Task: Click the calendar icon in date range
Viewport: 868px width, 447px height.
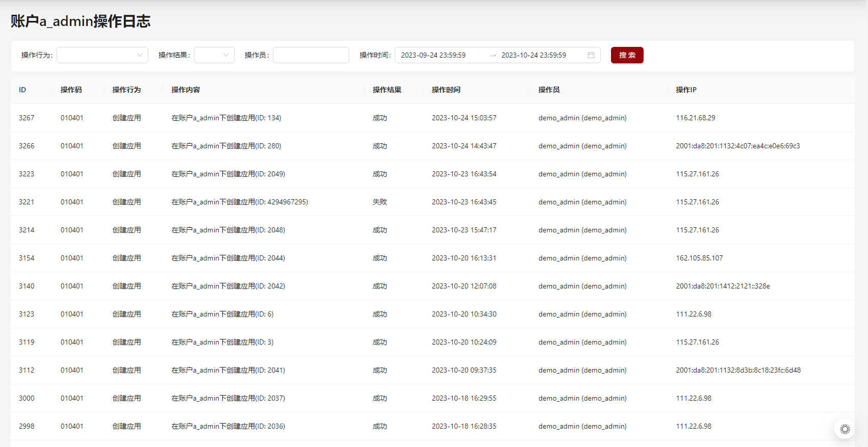Action: tap(591, 55)
